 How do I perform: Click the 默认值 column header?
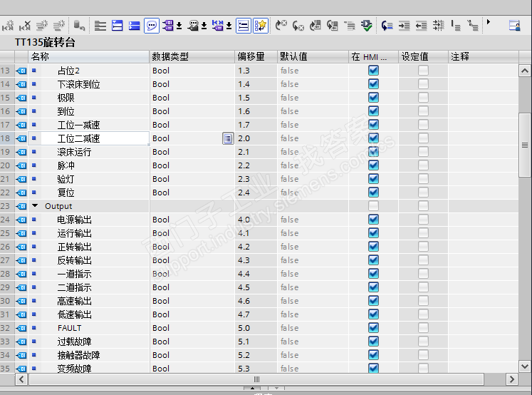click(313, 56)
